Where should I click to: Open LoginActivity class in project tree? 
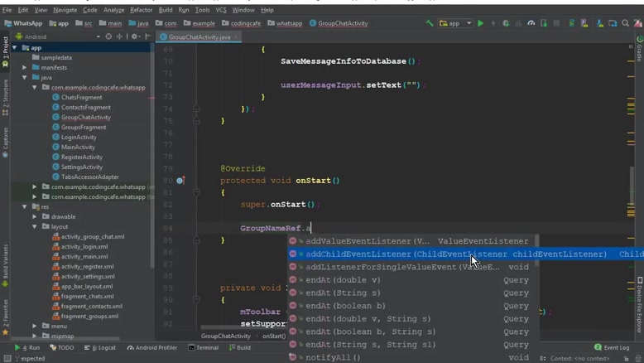[x=79, y=137]
